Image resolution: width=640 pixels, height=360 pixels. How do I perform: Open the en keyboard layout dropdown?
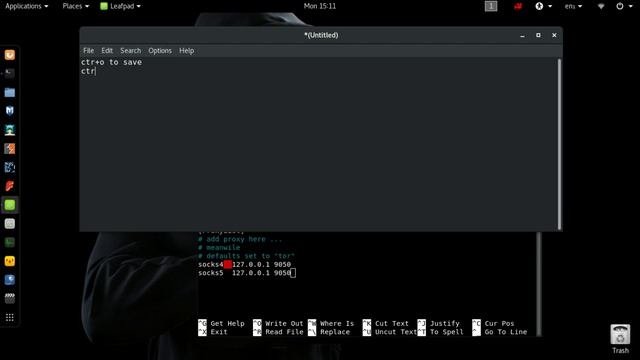573,6
